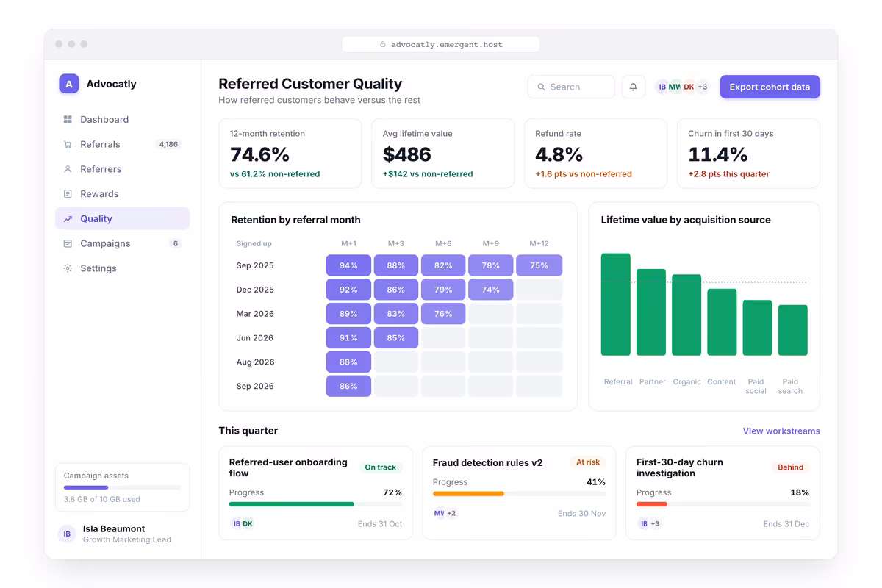The width and height of the screenshot is (882, 588).
Task: Open Referred-user onboarding flow workstream title
Action: point(288,467)
